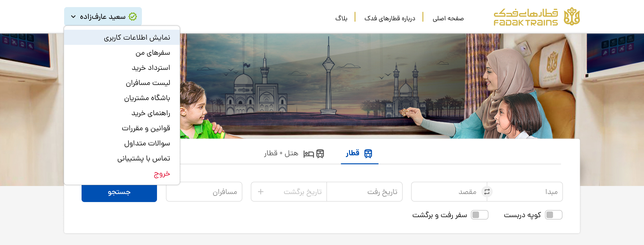The height and width of the screenshot is (245, 644).
Task: Open the مسافران passengers selector
Action: click(204, 192)
